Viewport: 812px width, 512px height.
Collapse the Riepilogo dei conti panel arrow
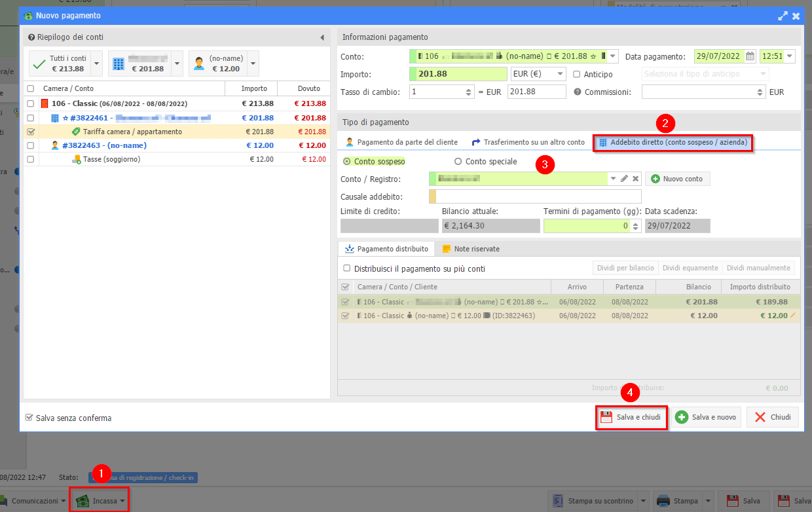[322, 37]
